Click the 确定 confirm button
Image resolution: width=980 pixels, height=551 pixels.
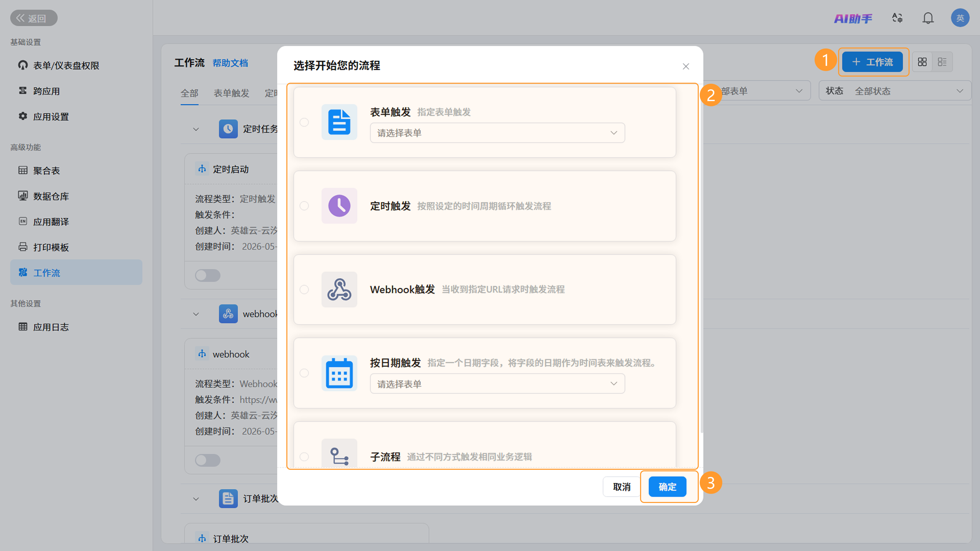[x=667, y=486]
